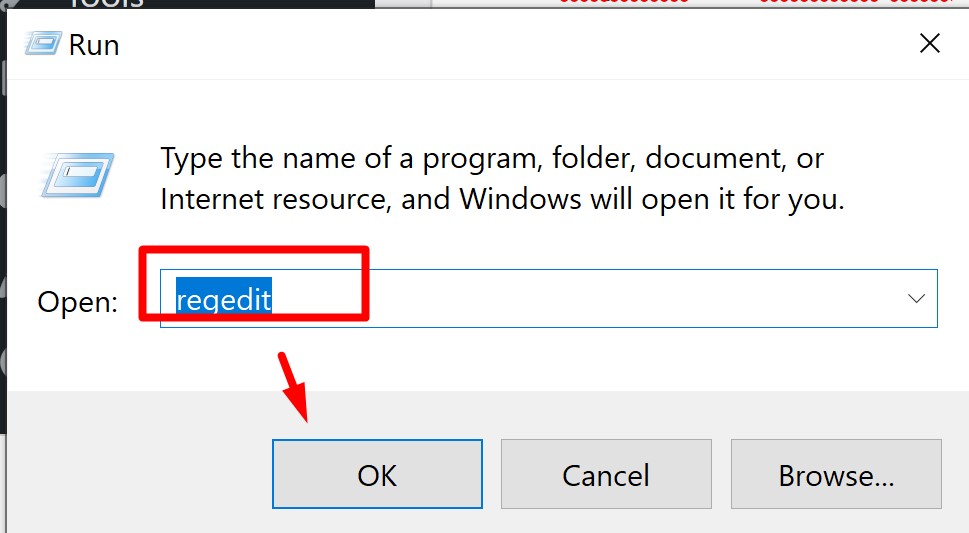Click the highlighted regedit text

tap(223, 299)
